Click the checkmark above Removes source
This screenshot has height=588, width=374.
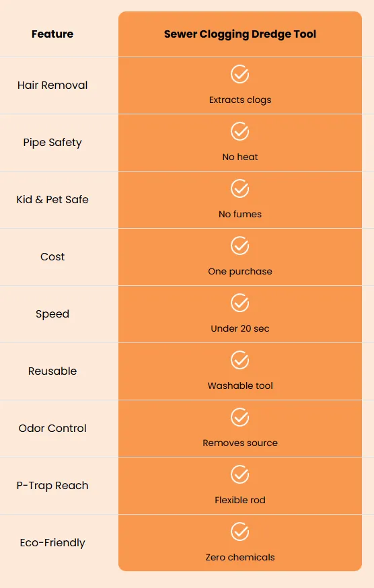pos(239,417)
